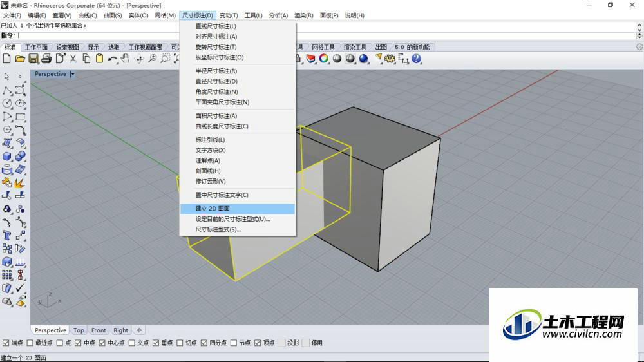Open the 说明(H) menu
Image resolution: width=644 pixels, height=362 pixels.
(x=354, y=15)
